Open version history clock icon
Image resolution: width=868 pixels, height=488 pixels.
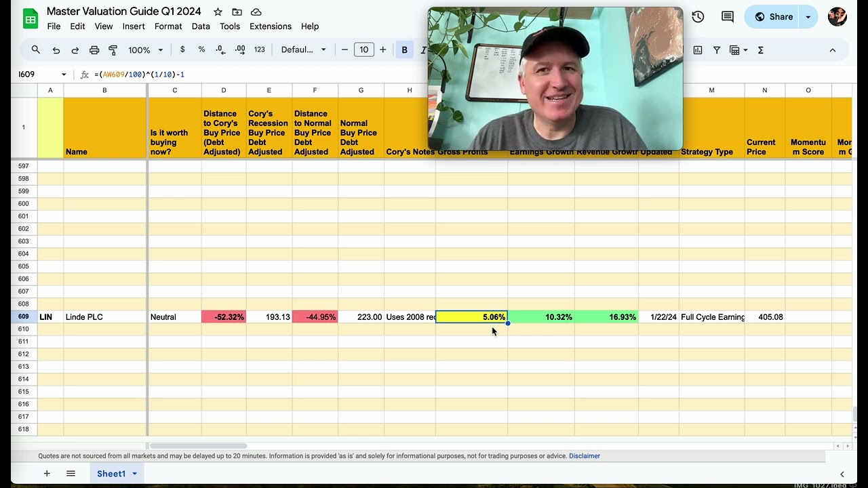(x=698, y=17)
